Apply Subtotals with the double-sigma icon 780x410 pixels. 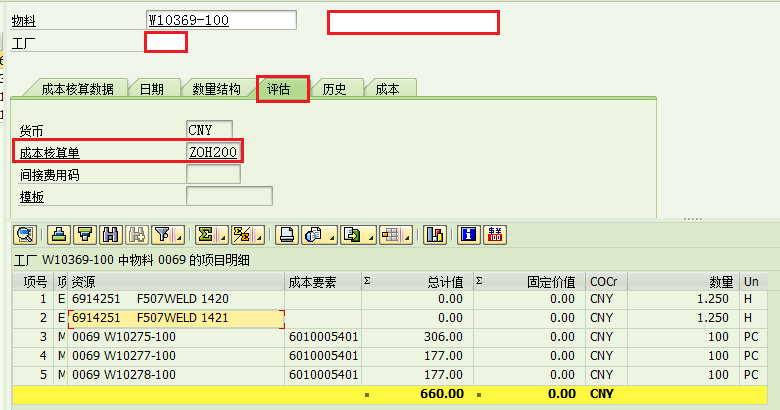coord(242,234)
